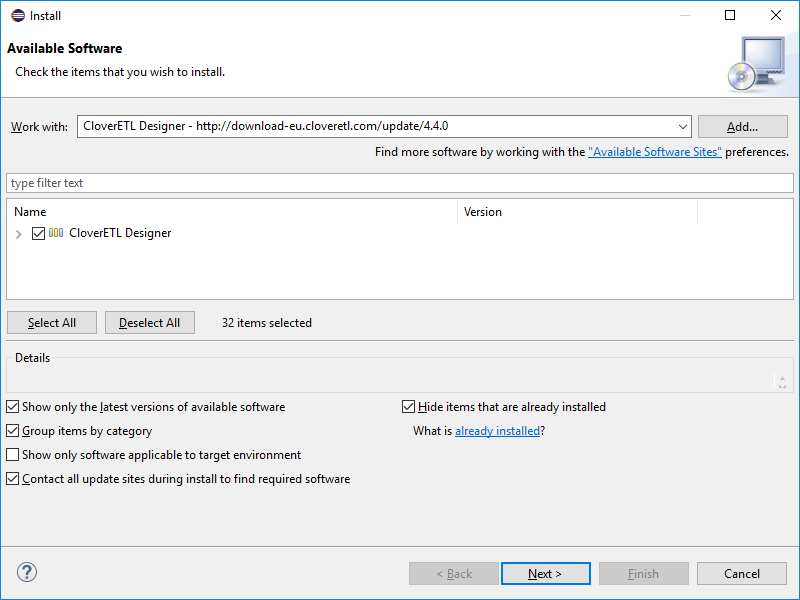Expand the CloverETL Designer tree node
Image resolution: width=800 pixels, height=600 pixels.
19,234
